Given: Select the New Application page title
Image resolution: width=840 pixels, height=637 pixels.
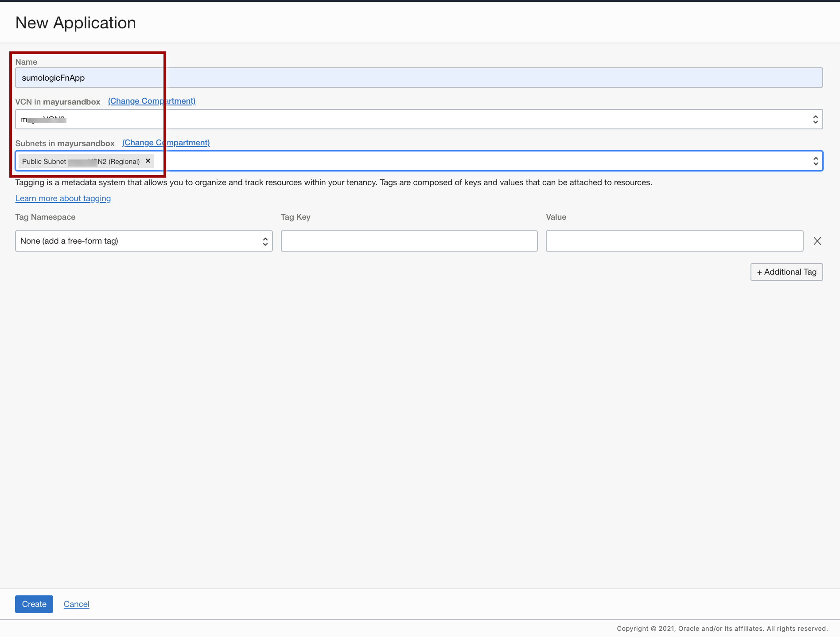Looking at the screenshot, I should pyautogui.click(x=75, y=22).
